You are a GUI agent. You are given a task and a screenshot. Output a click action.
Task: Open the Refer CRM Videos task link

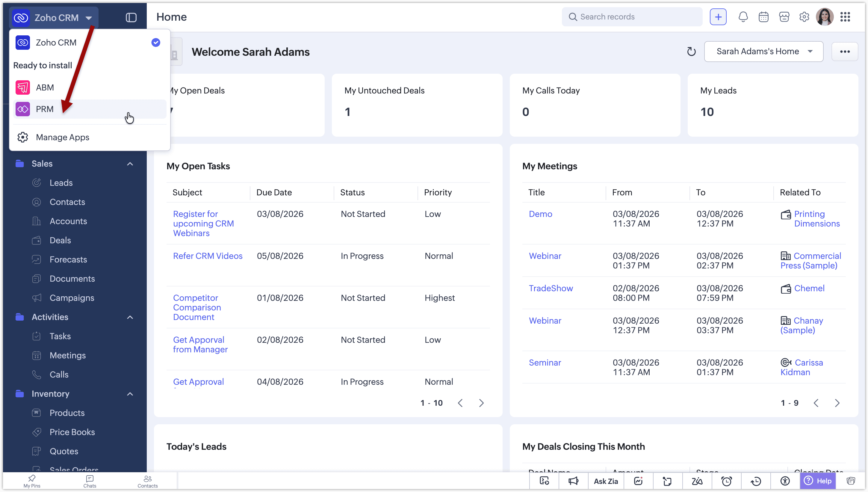[x=208, y=256]
